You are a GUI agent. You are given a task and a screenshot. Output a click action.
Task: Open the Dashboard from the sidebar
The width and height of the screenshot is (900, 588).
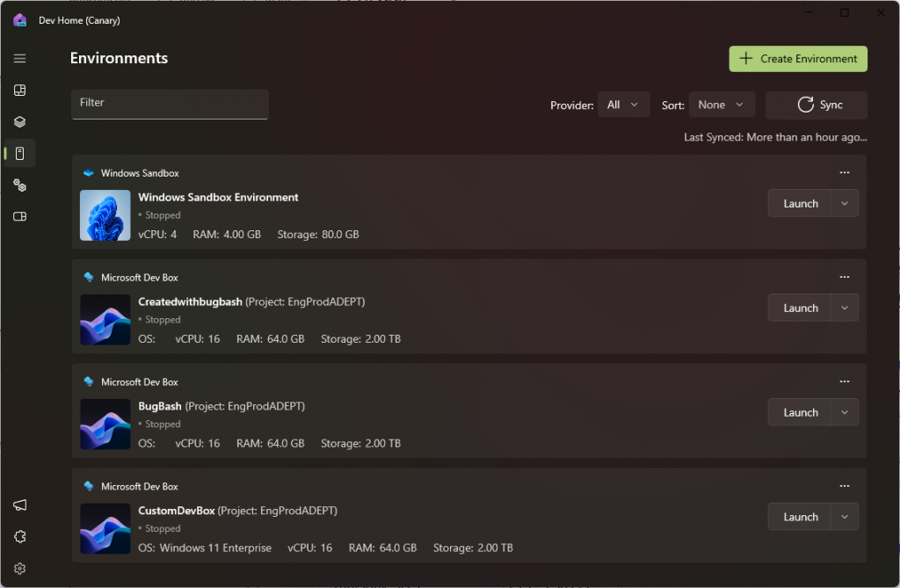coord(19,90)
